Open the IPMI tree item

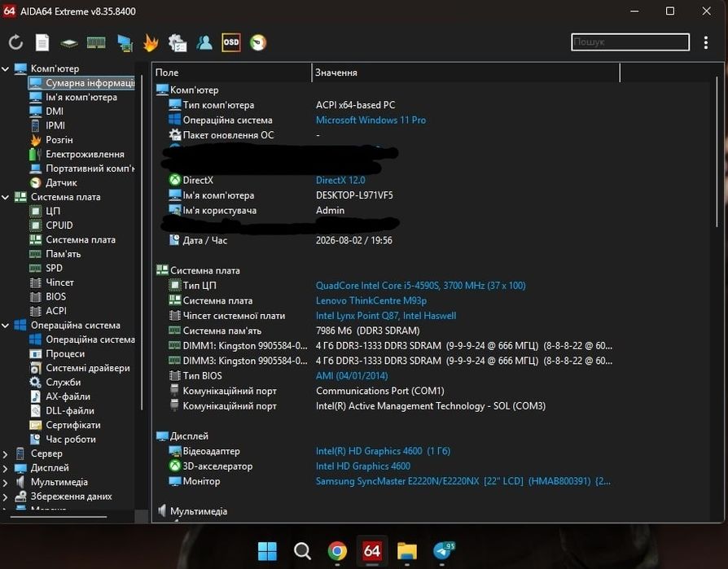point(47,126)
